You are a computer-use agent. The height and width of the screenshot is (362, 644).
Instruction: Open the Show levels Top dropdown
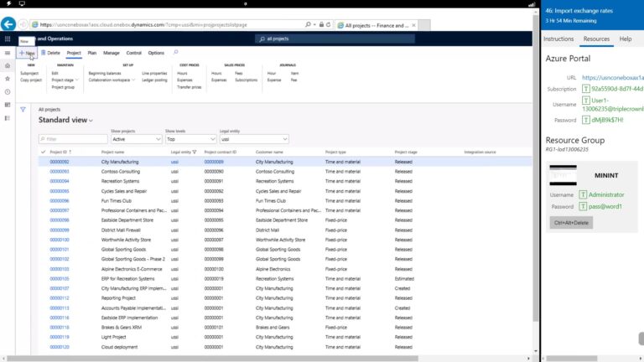[x=190, y=139]
